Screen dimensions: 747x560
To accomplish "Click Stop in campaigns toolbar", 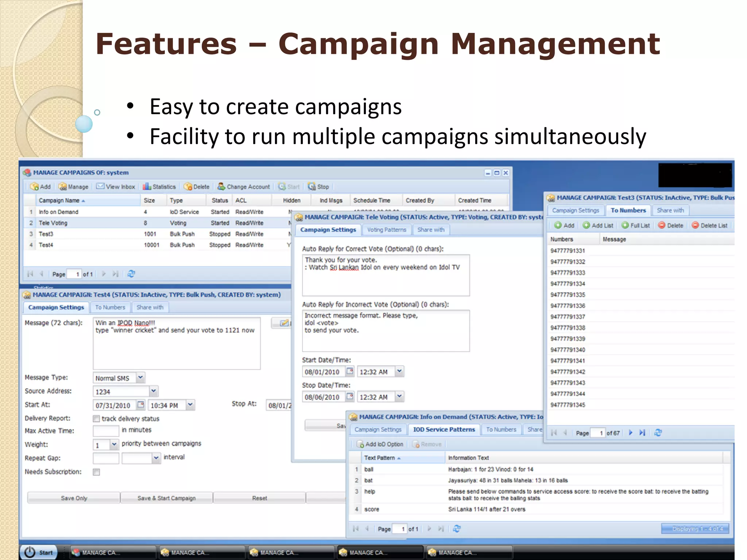I will coord(318,187).
